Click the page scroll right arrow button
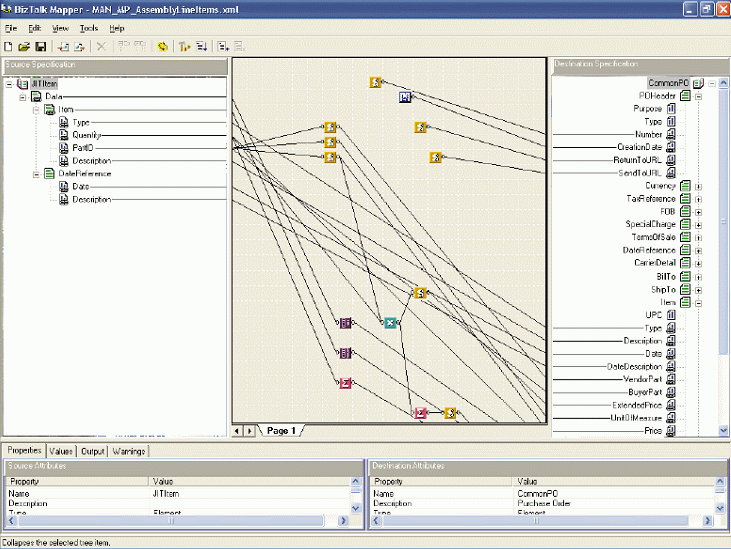This screenshot has height=549, width=731. click(x=249, y=431)
